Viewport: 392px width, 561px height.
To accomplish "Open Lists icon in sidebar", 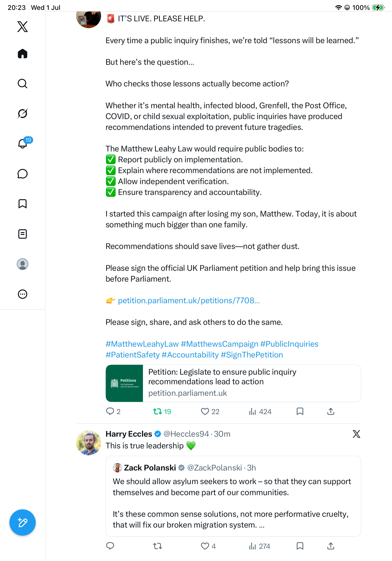I will click(x=23, y=234).
